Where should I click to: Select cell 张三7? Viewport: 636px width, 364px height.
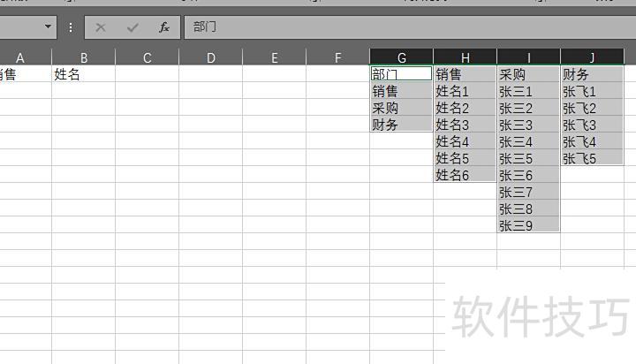tap(528, 192)
